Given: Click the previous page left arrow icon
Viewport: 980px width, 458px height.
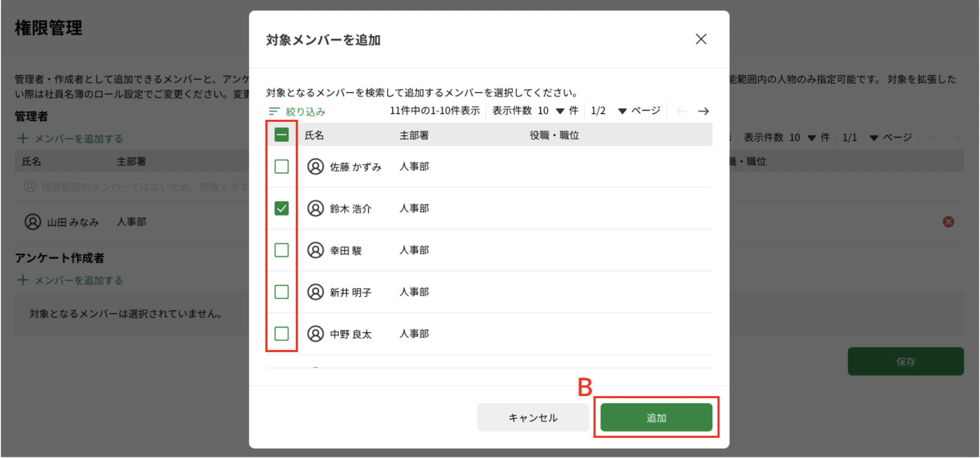Looking at the screenshot, I should click(682, 111).
